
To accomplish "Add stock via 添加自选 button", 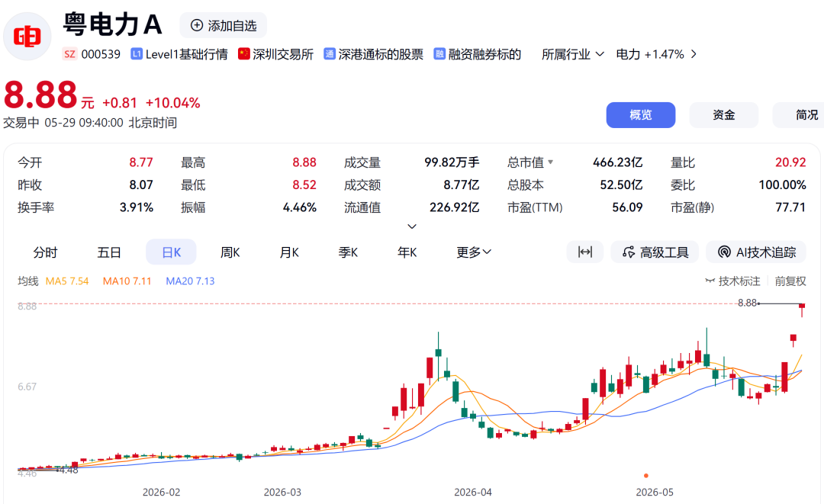I will [x=224, y=25].
